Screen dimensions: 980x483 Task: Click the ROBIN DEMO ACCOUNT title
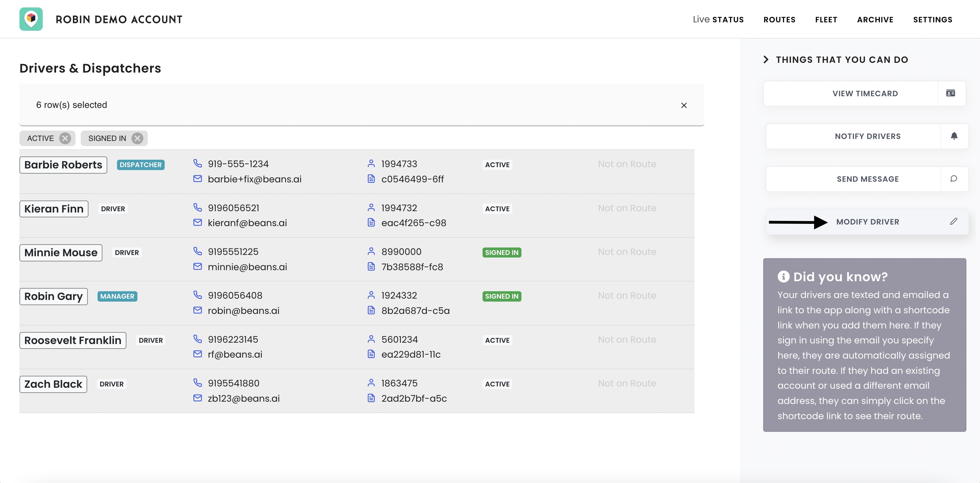coord(119,19)
